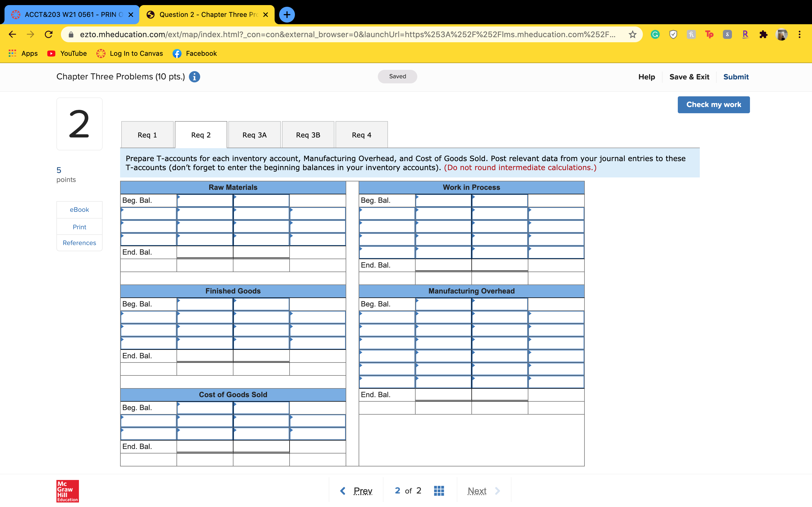Click the Check my work button
This screenshot has height=507, width=812.
pyautogui.click(x=713, y=104)
